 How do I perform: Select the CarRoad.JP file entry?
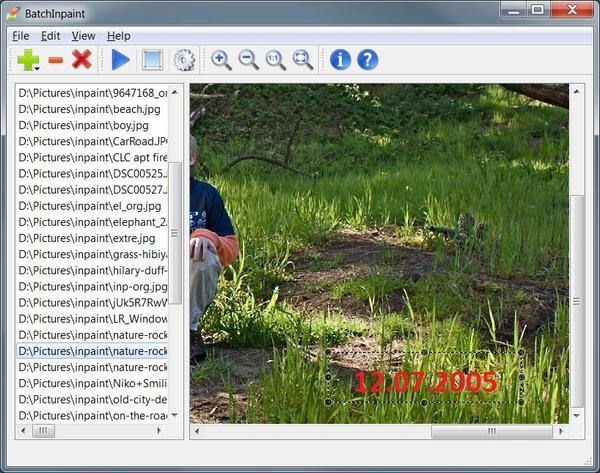92,142
